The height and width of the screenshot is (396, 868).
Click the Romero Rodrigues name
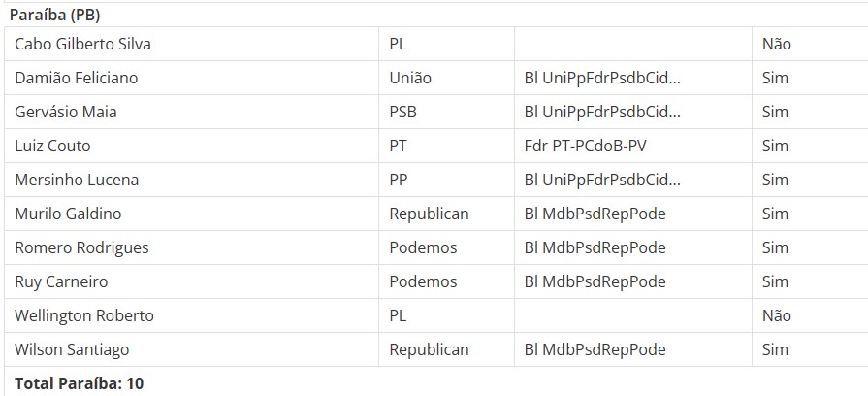[x=81, y=247]
